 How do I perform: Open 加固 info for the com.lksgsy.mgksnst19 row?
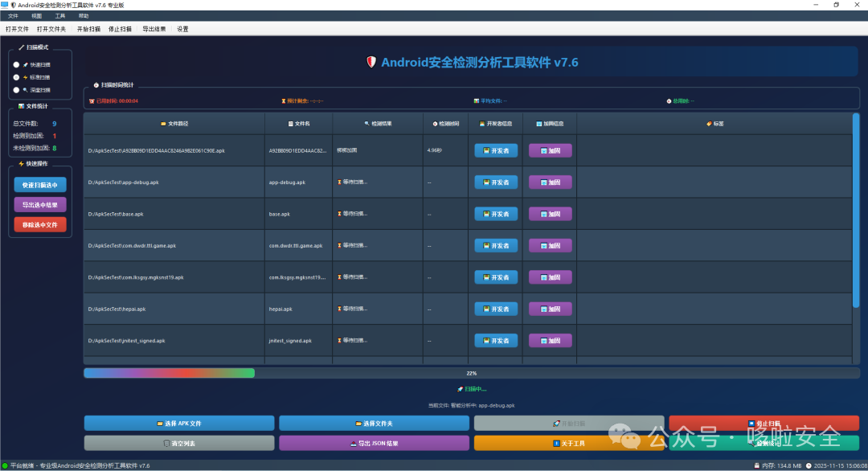551,277
